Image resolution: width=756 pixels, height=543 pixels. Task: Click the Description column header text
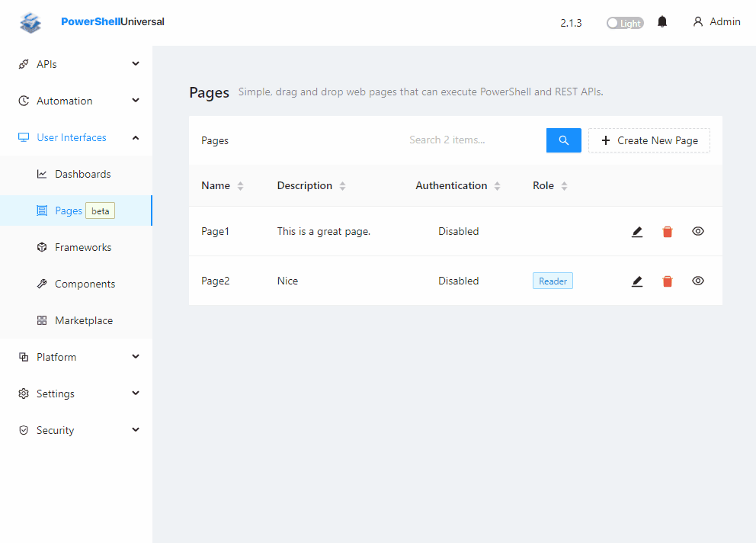point(305,186)
